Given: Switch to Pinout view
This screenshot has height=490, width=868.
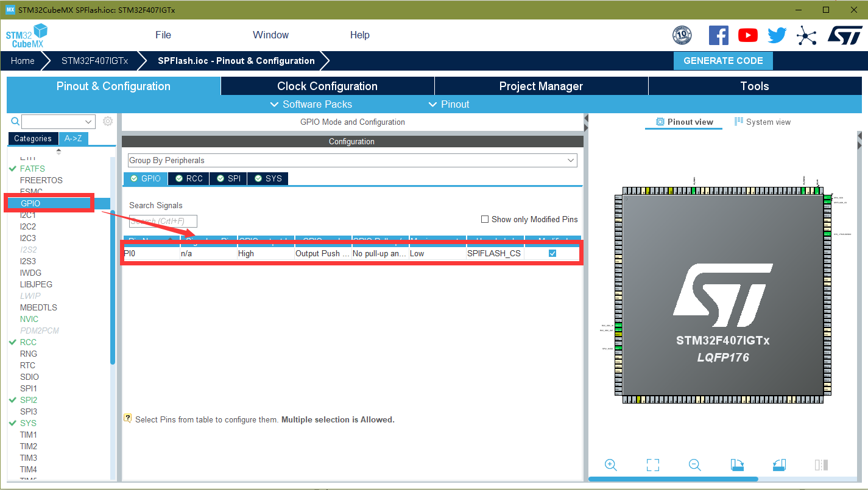Looking at the screenshot, I should tap(683, 122).
